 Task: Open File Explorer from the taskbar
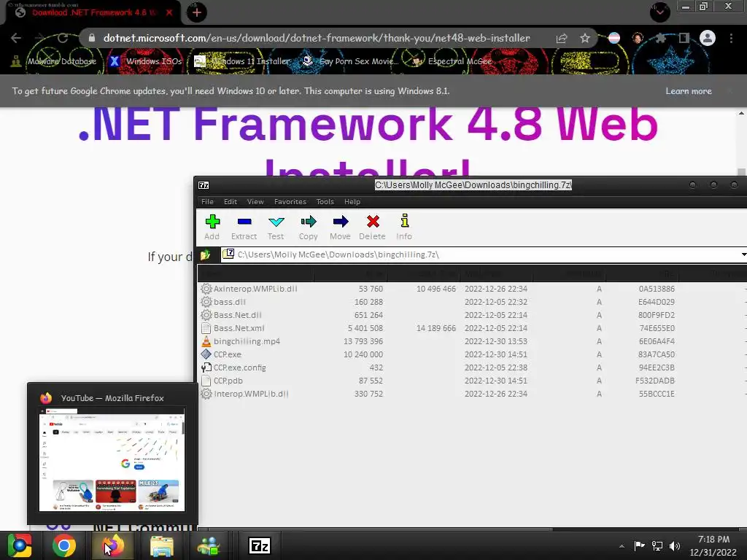[x=162, y=545]
